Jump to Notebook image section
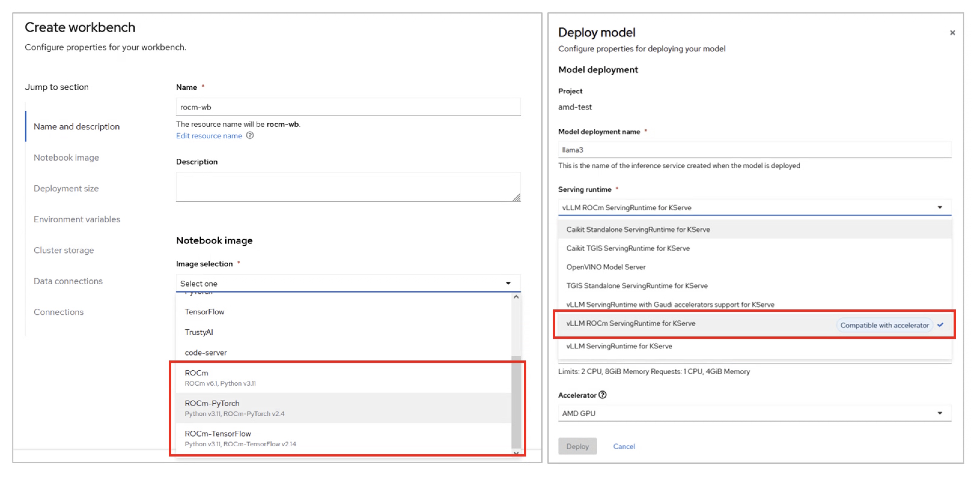The height and width of the screenshot is (479, 980). pos(66,157)
